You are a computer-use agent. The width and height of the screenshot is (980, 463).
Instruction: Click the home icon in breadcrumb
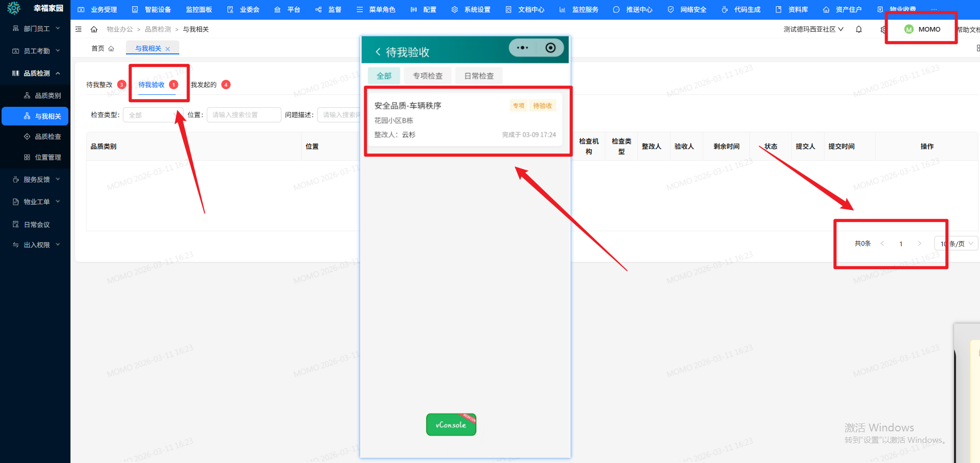pos(94,30)
